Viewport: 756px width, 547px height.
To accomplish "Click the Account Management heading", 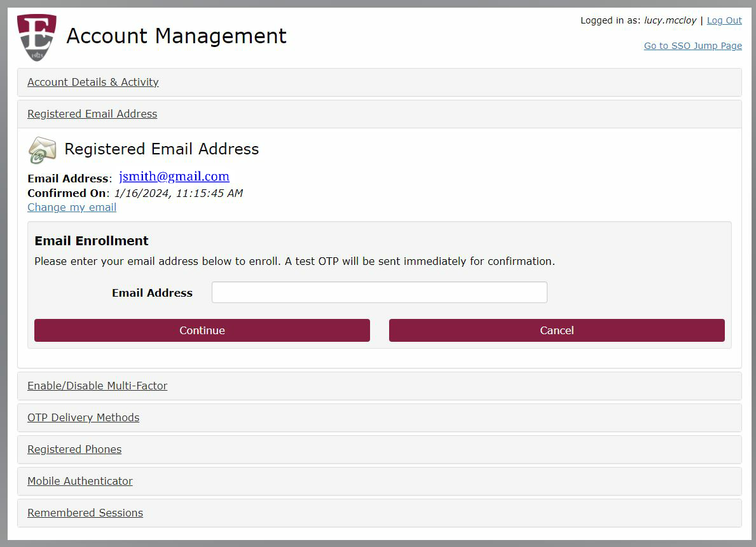I will 177,36.
